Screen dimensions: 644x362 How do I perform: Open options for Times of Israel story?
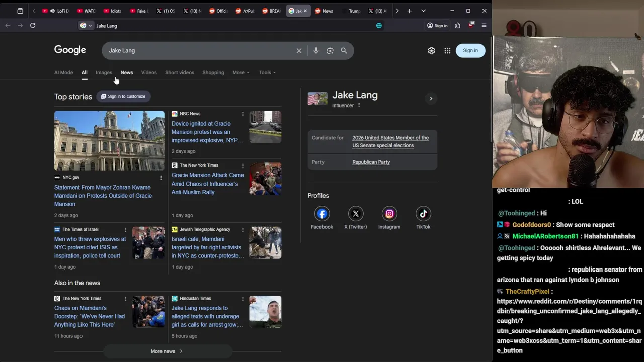(125, 229)
